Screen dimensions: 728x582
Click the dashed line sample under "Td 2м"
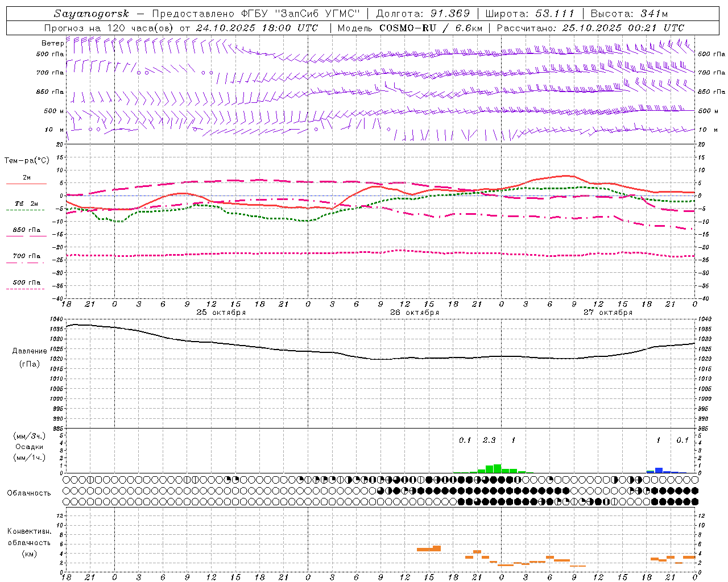[26, 210]
